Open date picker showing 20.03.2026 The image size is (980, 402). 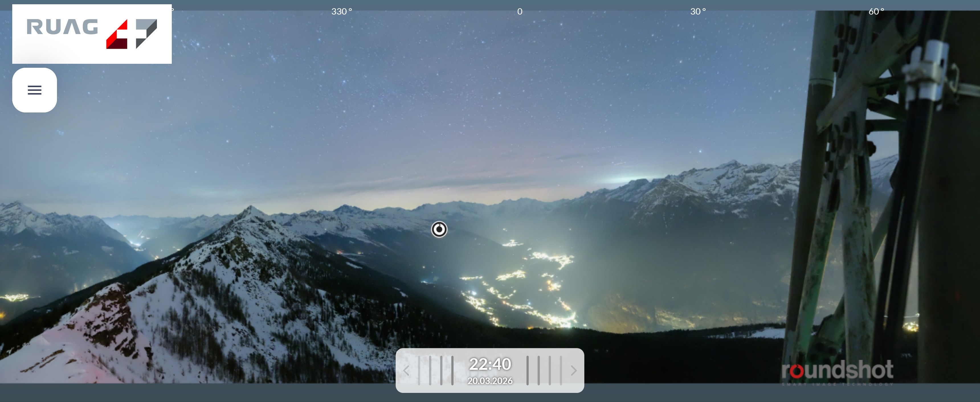pos(490,381)
